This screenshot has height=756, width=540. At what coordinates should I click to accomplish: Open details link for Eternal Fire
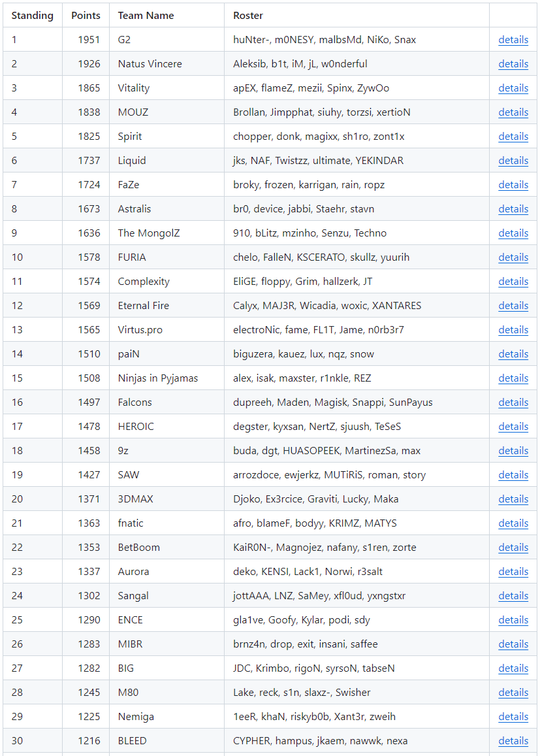(513, 306)
